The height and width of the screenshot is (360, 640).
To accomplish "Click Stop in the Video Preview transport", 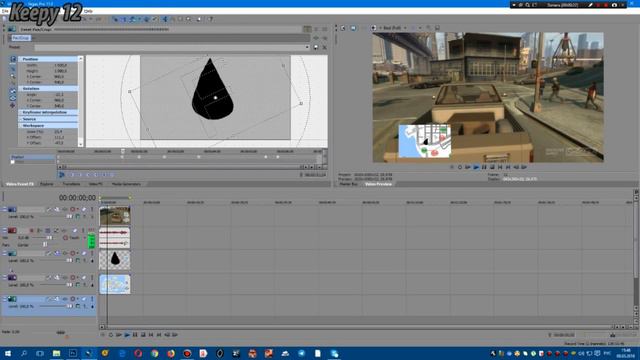I will coord(492,167).
